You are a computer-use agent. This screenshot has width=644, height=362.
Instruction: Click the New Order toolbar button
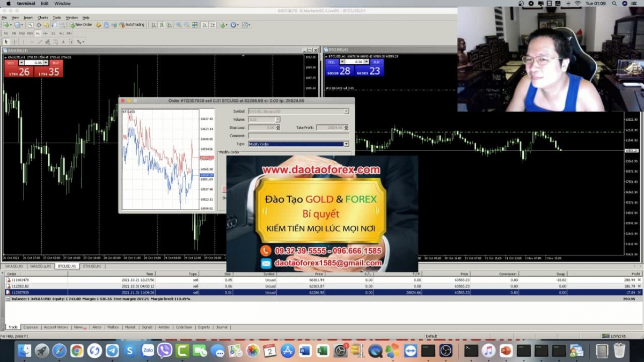tap(81, 25)
